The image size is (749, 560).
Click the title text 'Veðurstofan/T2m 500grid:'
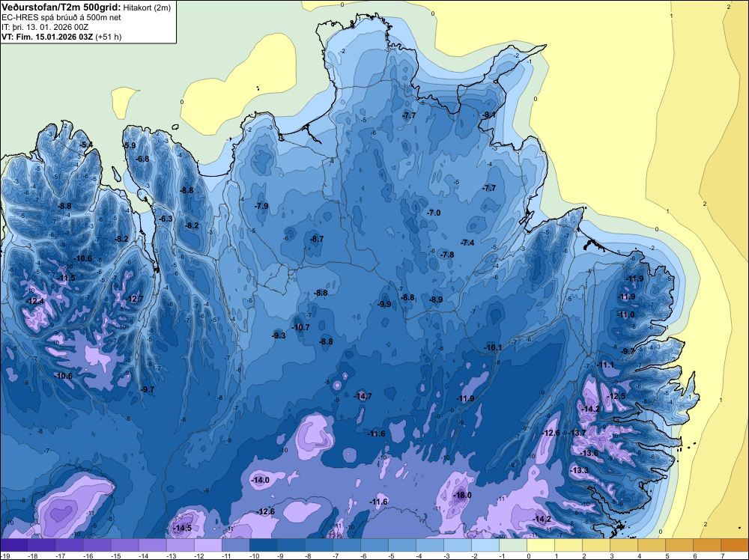(x=61, y=7)
